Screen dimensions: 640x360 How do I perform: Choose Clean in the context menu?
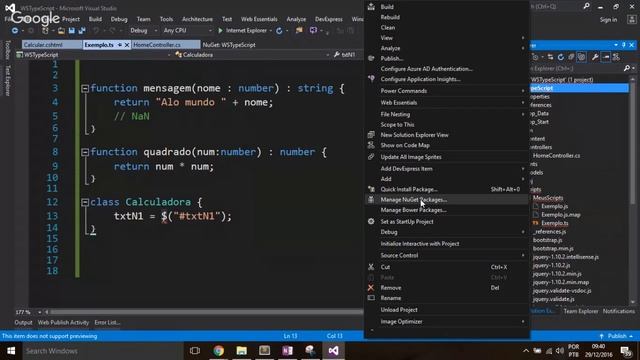447,27
